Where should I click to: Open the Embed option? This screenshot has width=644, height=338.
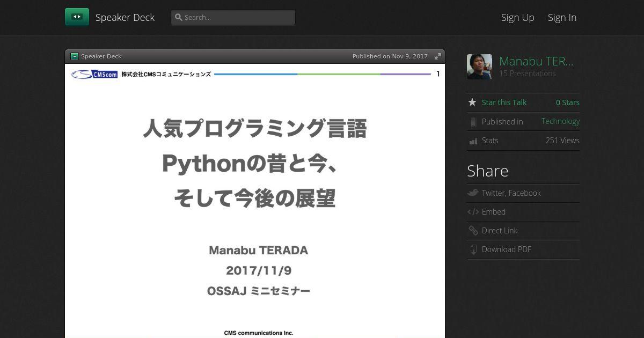click(x=494, y=212)
